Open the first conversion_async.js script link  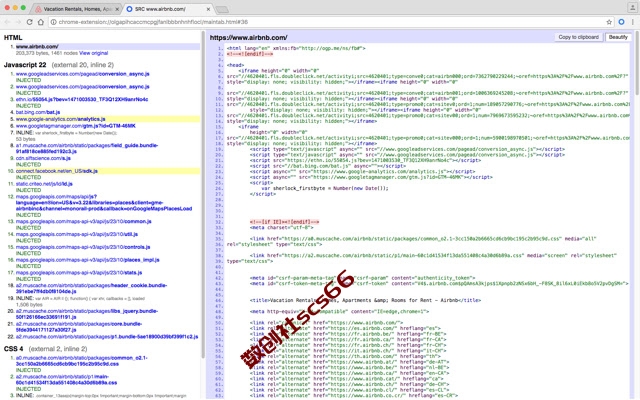(x=82, y=74)
